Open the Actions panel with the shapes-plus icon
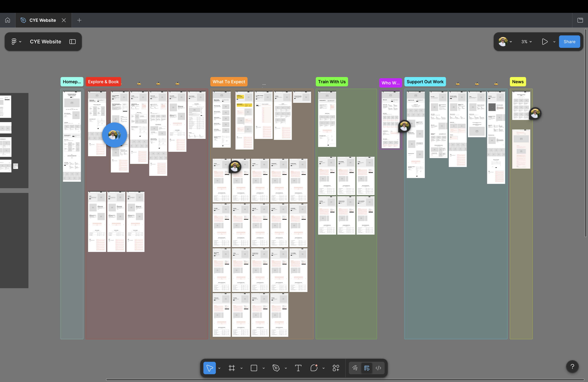Screen dimensions: 588x382 336,368
